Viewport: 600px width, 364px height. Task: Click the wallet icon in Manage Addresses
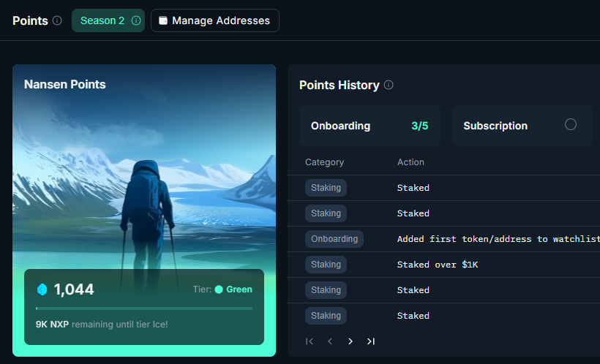click(163, 20)
